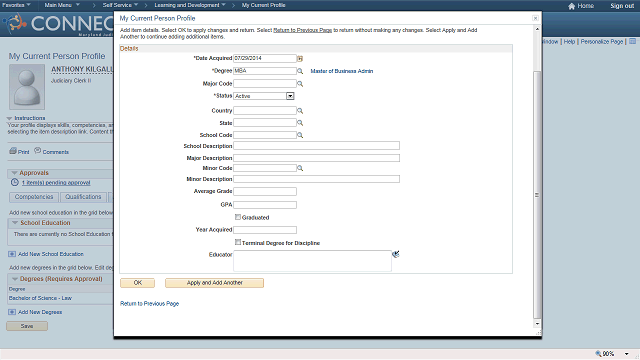Click the State input field
The height and width of the screenshot is (360, 640).
[x=265, y=123]
